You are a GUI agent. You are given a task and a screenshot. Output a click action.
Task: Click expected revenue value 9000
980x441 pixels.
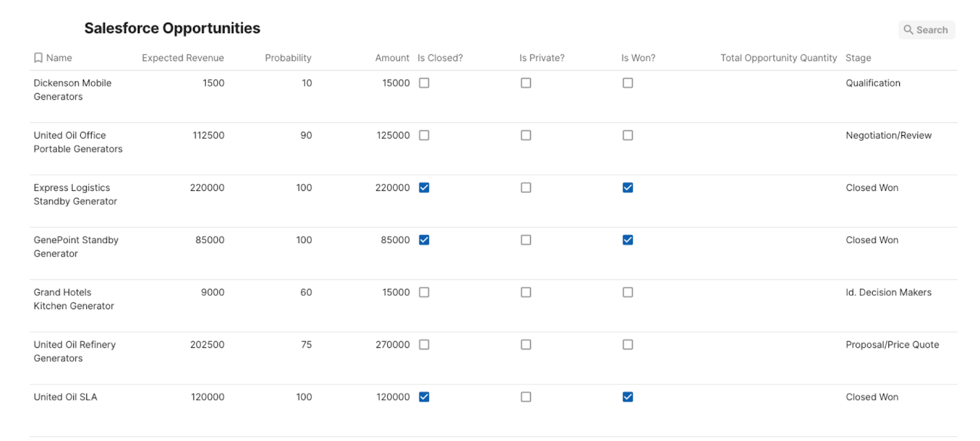(213, 292)
